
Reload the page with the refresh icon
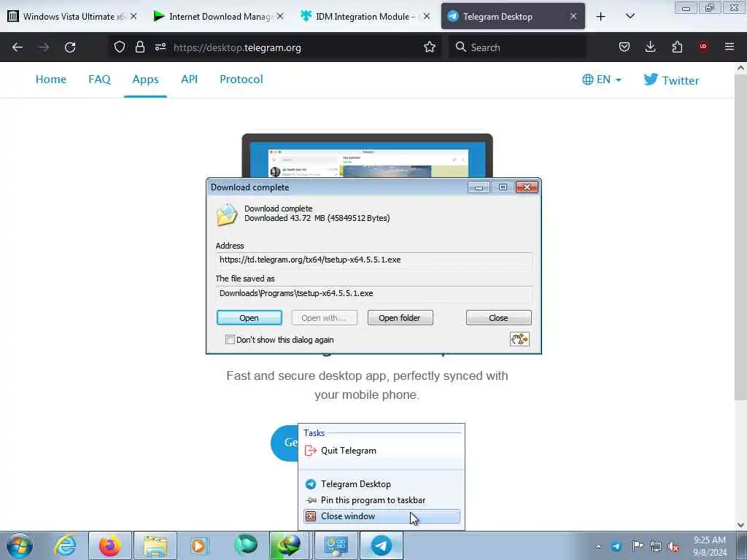[x=70, y=47]
